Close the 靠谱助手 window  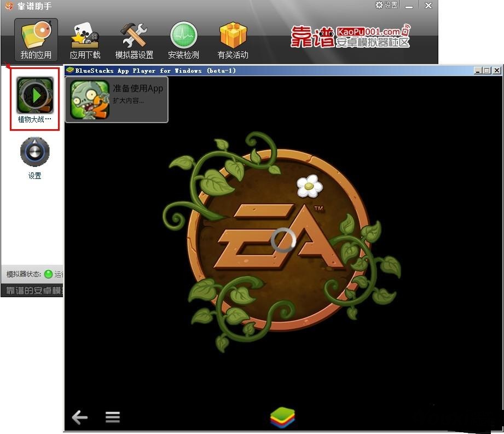[428, 5]
